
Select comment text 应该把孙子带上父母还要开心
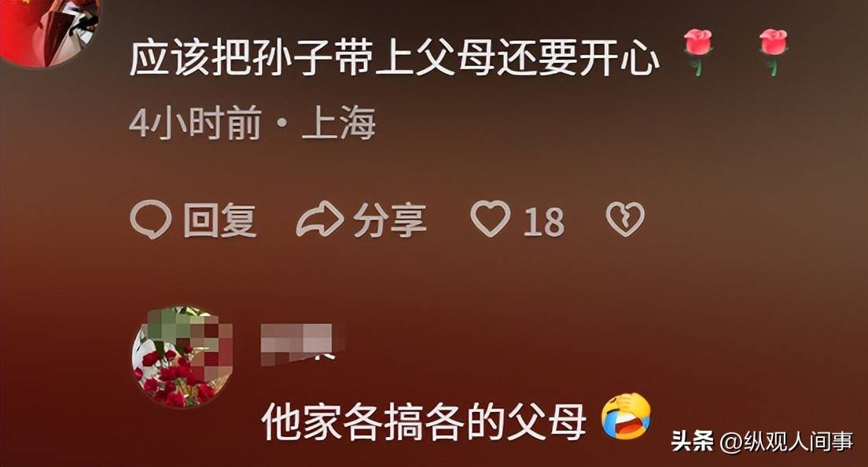point(395,58)
